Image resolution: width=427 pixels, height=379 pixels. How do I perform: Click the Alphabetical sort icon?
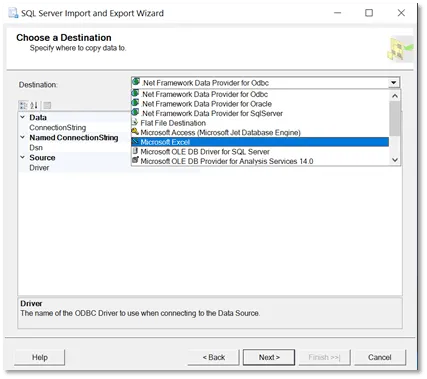(34, 106)
